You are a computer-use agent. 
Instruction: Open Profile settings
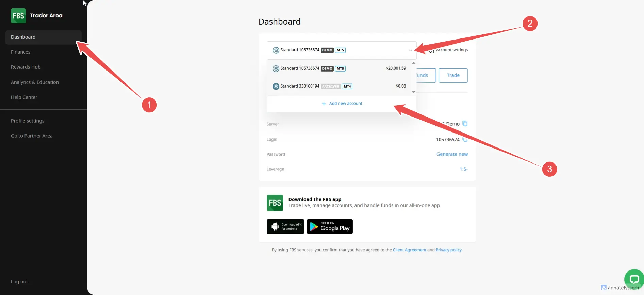point(28,121)
